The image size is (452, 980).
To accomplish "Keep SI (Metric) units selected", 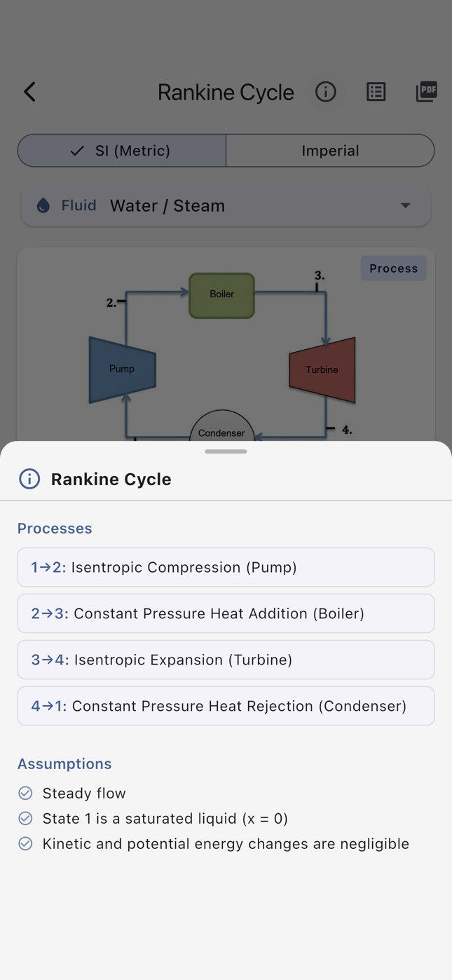I will [121, 150].
